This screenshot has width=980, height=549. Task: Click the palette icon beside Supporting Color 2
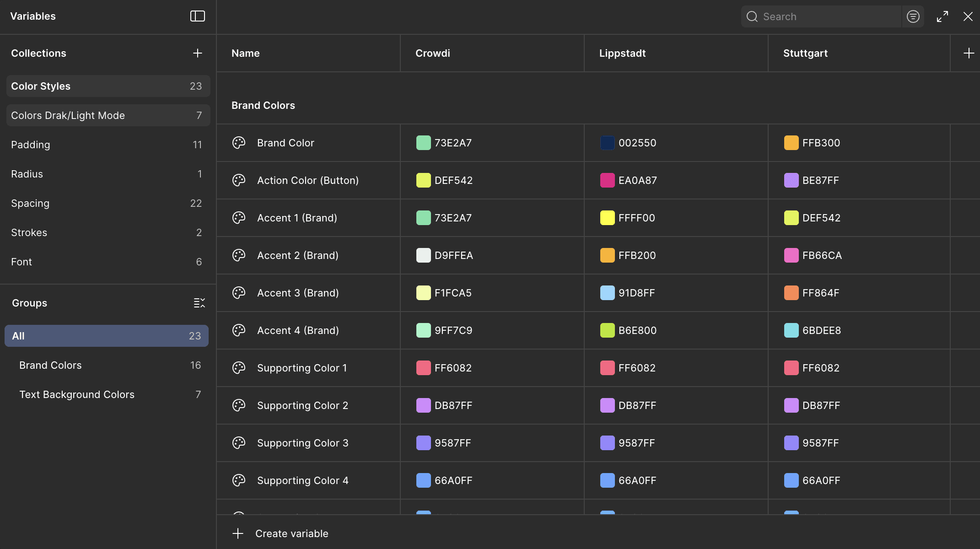pyautogui.click(x=239, y=405)
